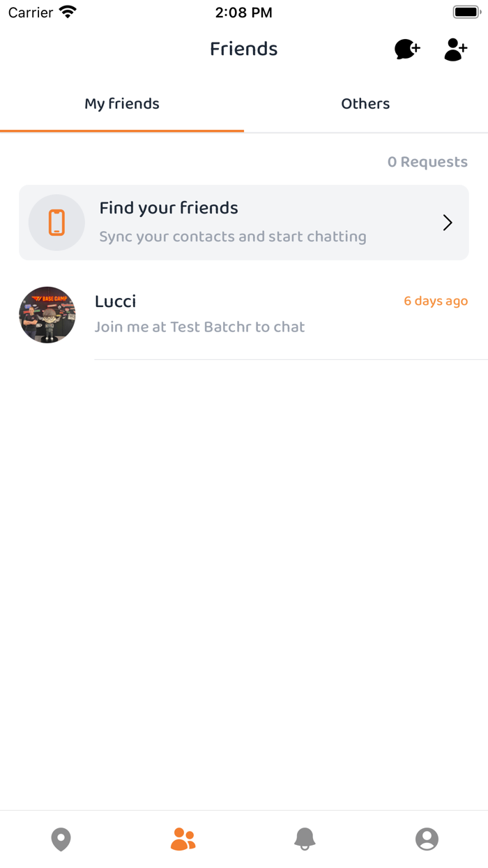Open the Friends section in bottom navigation
Screen dimensions: 488x868
coord(183,839)
